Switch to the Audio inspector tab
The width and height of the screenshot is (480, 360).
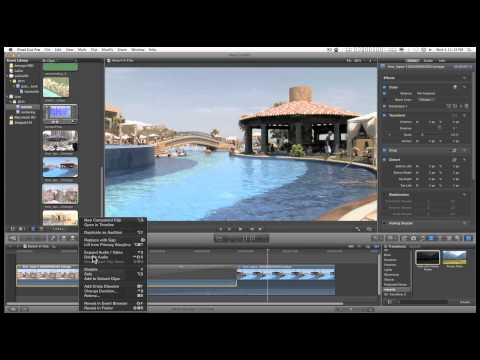click(428, 61)
